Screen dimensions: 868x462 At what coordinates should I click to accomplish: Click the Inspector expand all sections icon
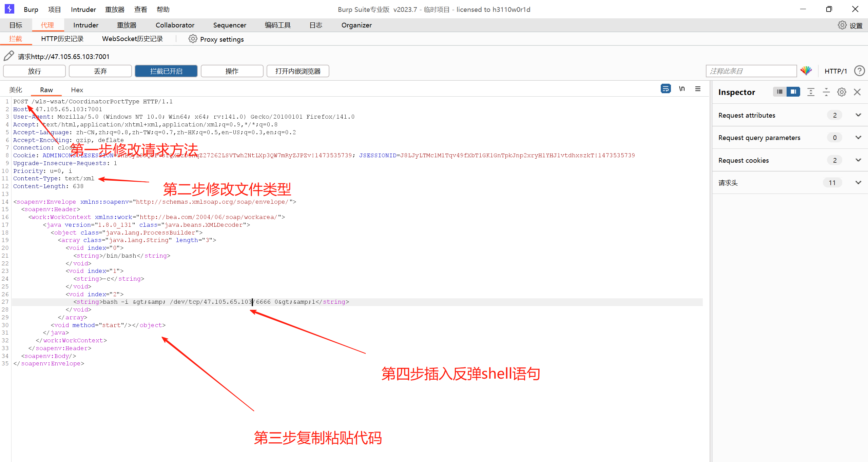(811, 92)
